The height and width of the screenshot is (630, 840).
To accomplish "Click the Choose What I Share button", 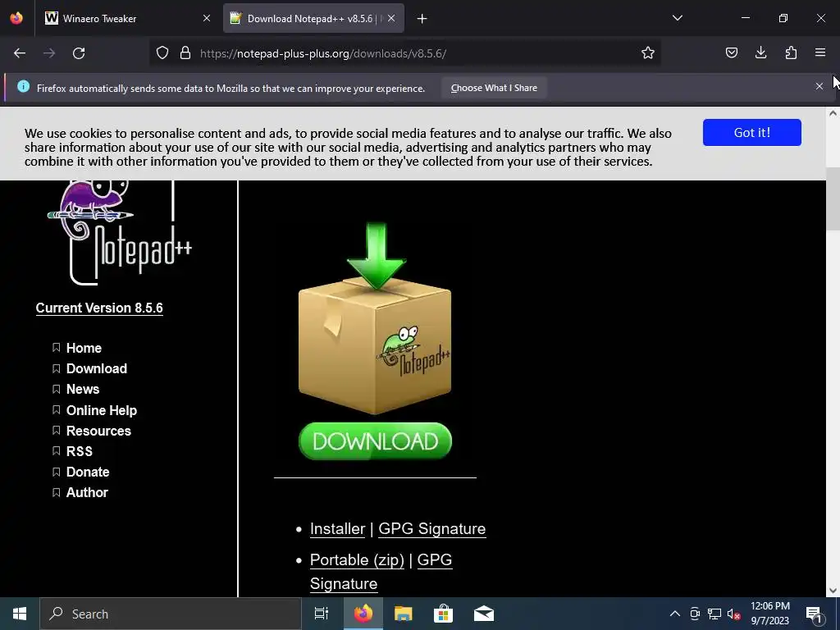I will click(494, 88).
